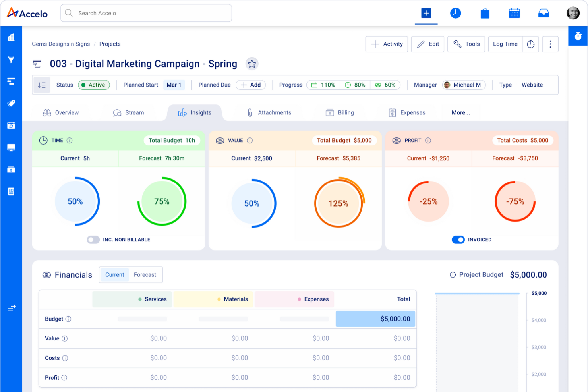Click the blue plus create icon
The height and width of the screenshot is (392, 588).
(x=426, y=13)
